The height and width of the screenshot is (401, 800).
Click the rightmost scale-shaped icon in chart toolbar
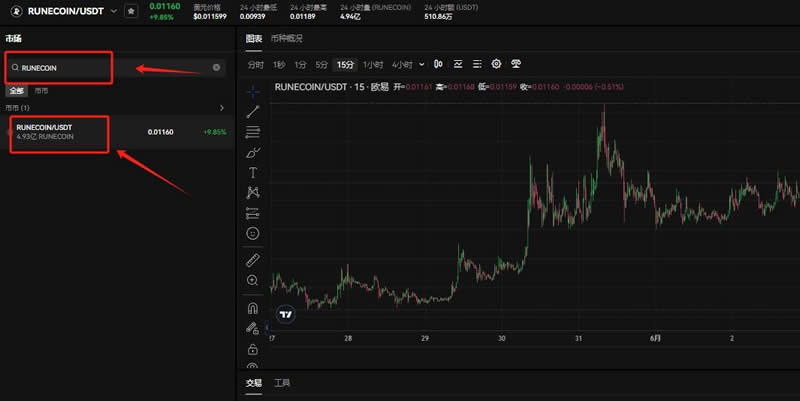516,64
